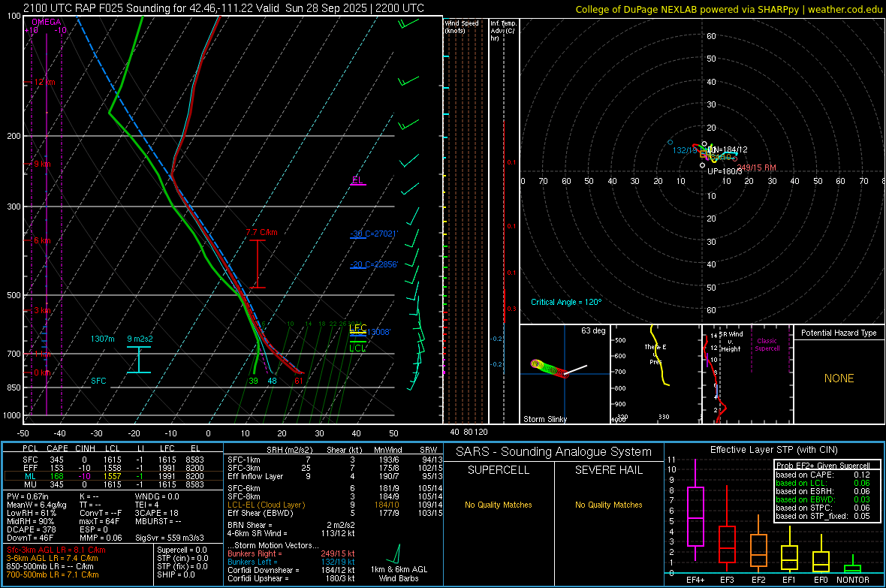This screenshot has height=588, width=886.
Task: Select the yellow LFC level marker
Action: point(358,328)
